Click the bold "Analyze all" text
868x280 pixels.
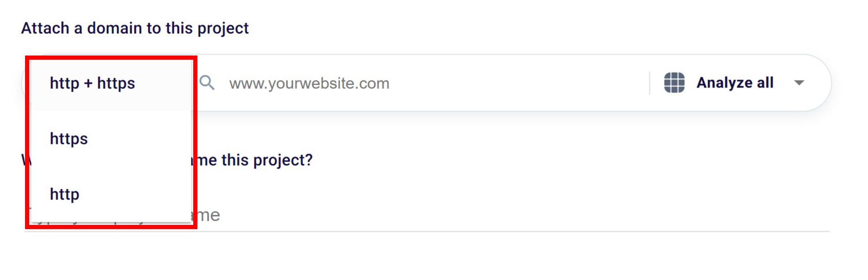click(735, 83)
